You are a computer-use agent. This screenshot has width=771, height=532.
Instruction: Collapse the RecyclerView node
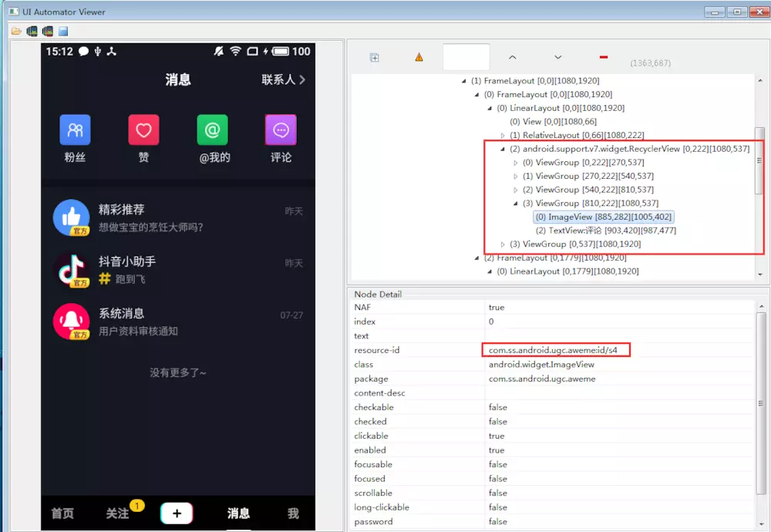point(503,149)
